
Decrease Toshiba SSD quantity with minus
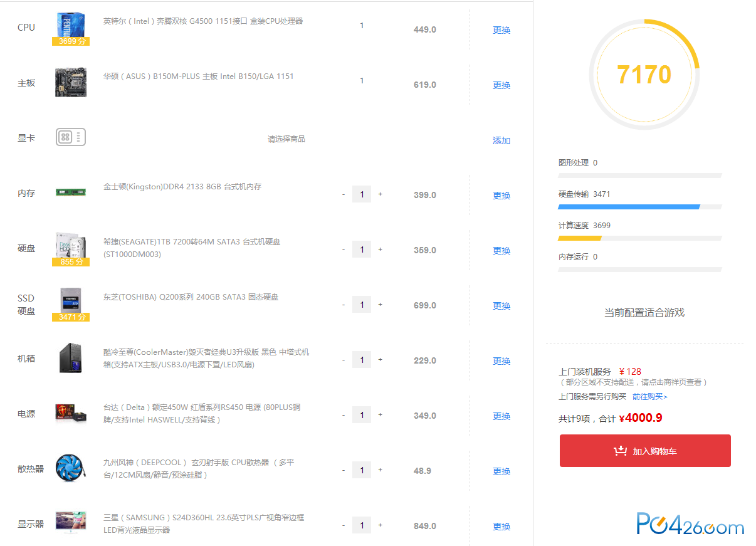tap(344, 305)
